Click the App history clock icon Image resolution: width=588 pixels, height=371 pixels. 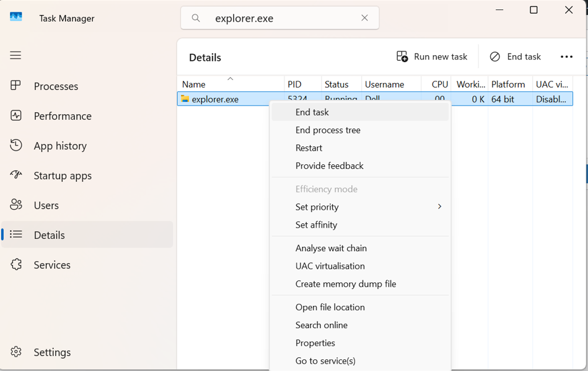(15, 145)
